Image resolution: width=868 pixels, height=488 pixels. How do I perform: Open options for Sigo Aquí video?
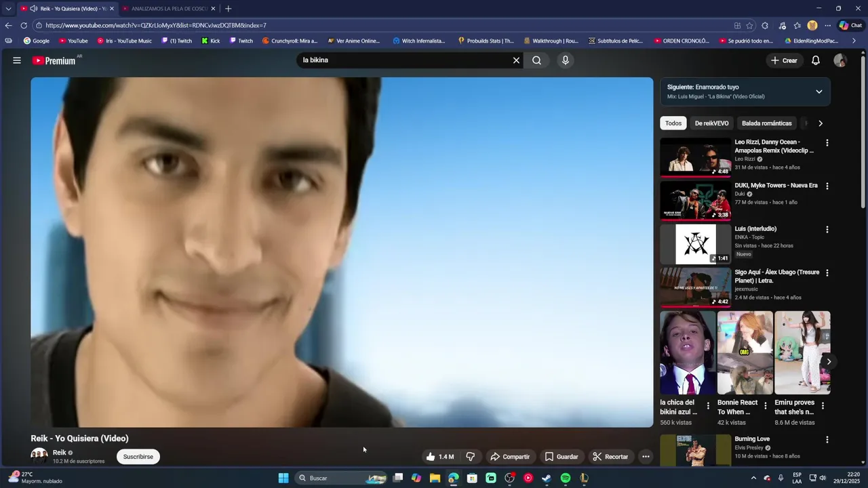point(827,273)
